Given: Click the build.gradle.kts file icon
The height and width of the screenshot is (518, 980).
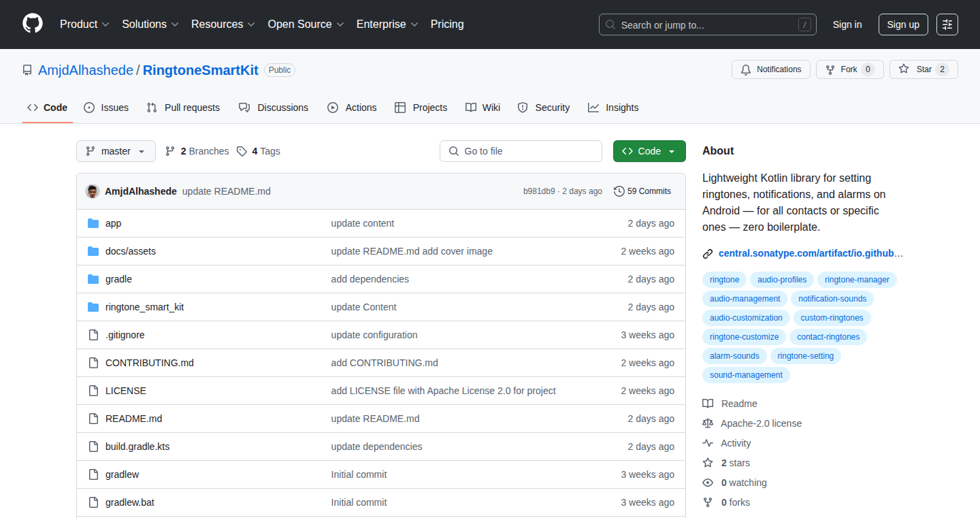Looking at the screenshot, I should [x=93, y=447].
